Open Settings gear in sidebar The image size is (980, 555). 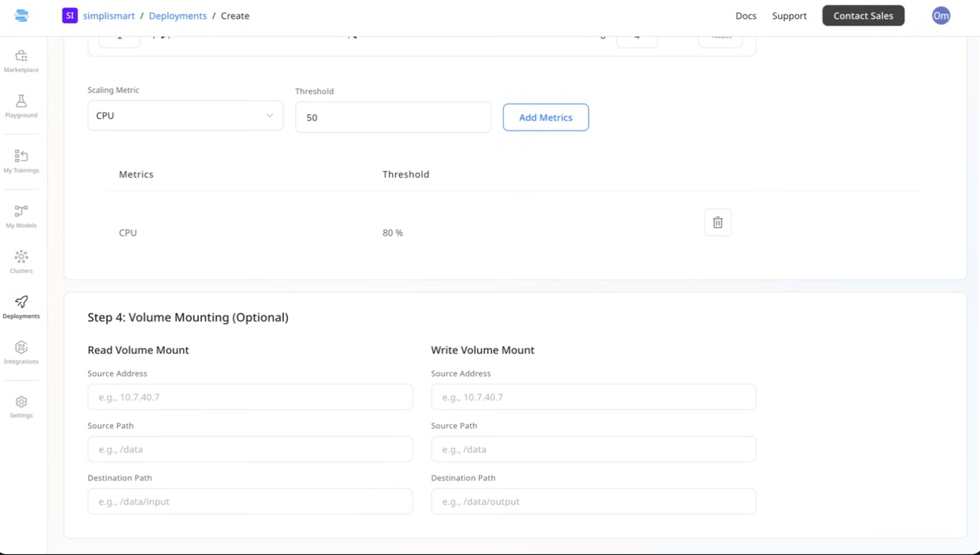(21, 407)
